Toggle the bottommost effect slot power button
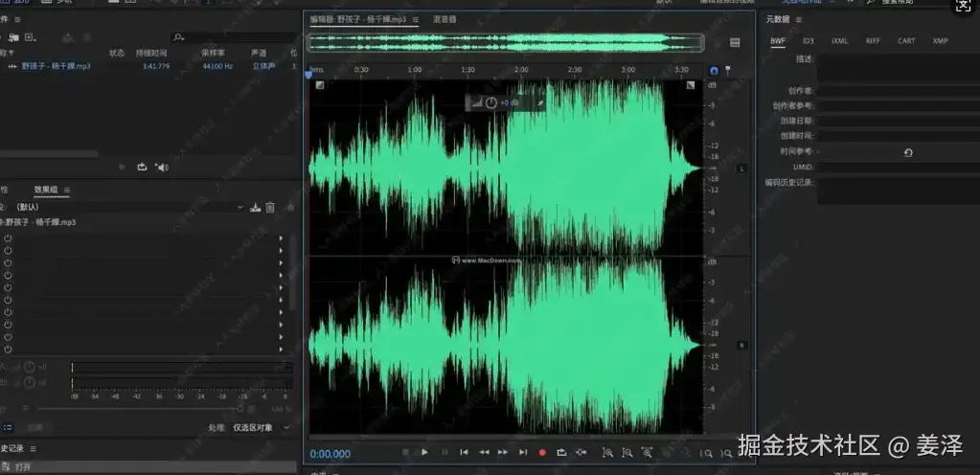The height and width of the screenshot is (475, 980). coord(8,350)
